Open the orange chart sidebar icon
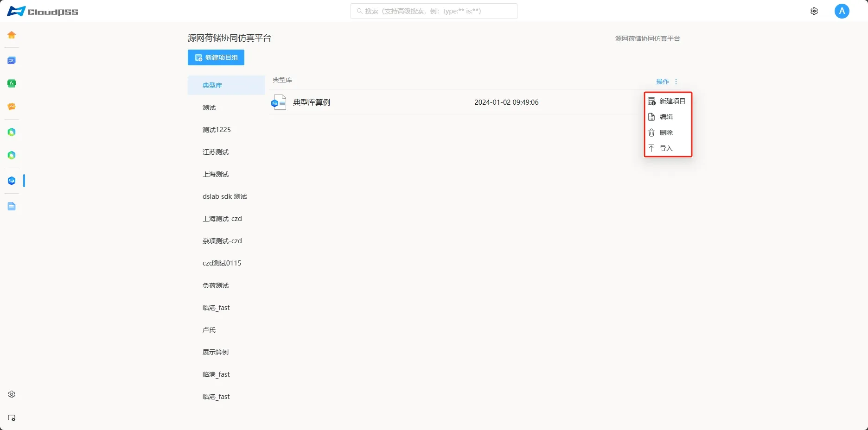Image resolution: width=868 pixels, height=430 pixels. coord(12,107)
